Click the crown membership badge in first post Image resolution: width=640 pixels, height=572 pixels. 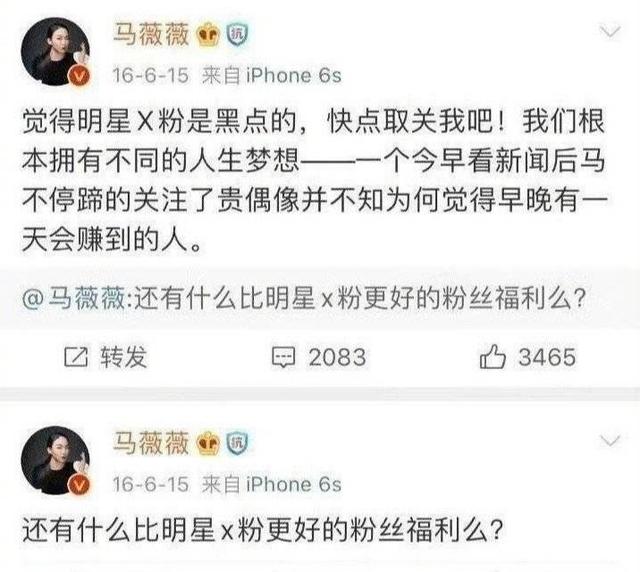coord(209,36)
